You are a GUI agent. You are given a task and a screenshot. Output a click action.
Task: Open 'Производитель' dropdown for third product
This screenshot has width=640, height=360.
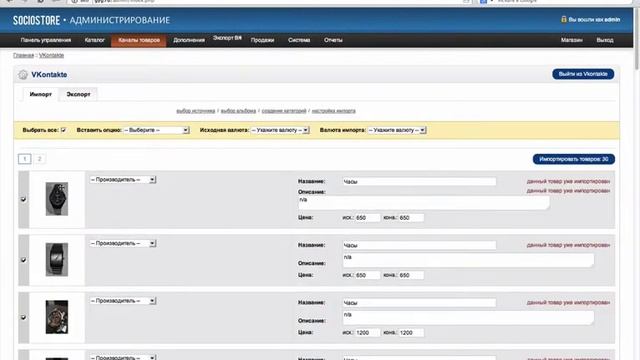[122, 301]
